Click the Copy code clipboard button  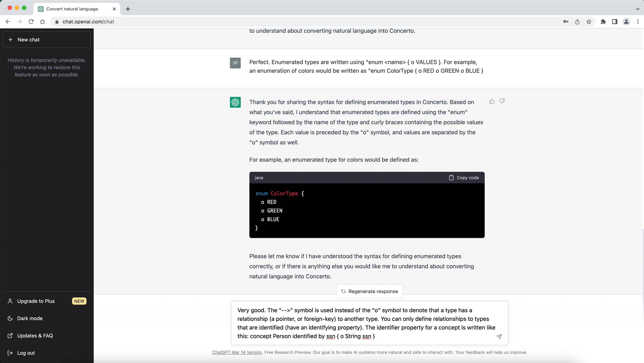[x=464, y=177]
